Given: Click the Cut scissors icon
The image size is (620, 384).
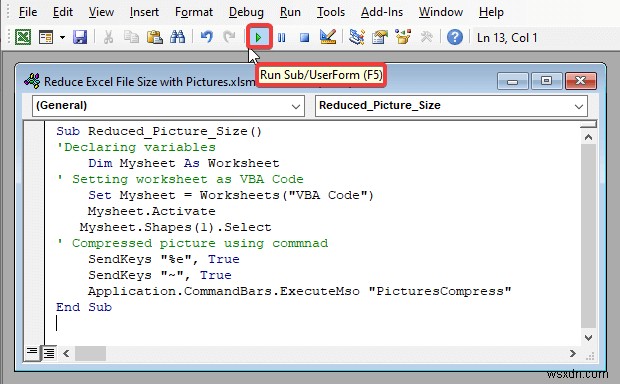Looking at the screenshot, I should [x=108, y=38].
